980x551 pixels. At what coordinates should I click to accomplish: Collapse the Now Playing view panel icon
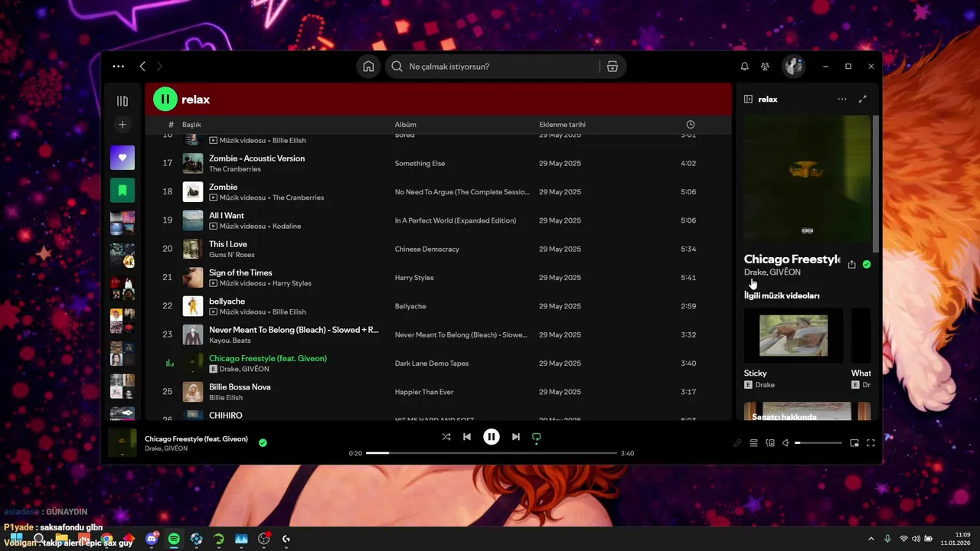tap(749, 99)
